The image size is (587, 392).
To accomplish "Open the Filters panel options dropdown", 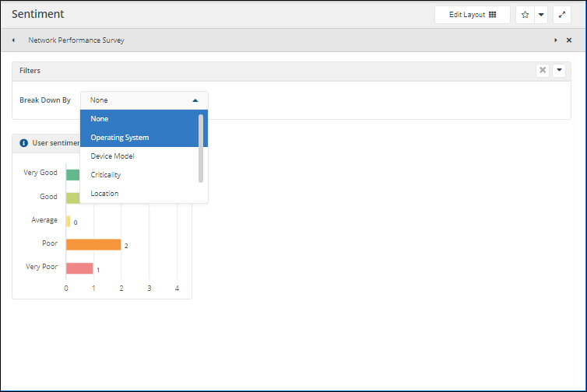I will click(559, 71).
